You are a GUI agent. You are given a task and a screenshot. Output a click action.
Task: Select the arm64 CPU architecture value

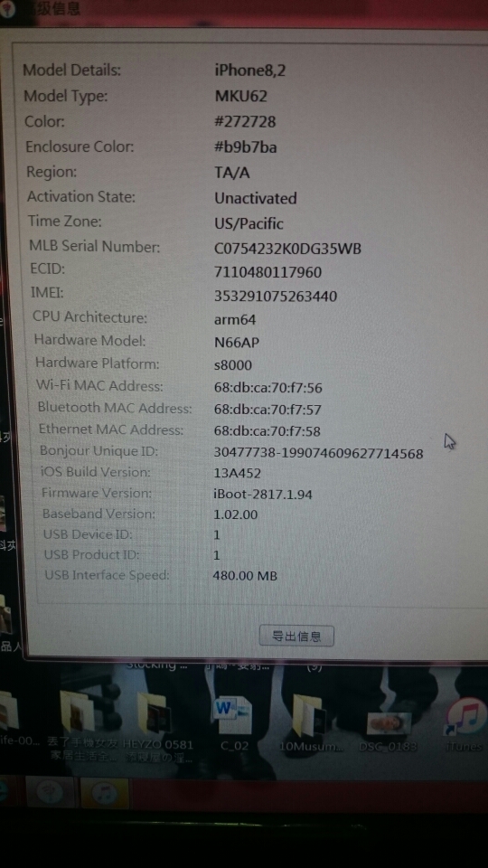click(235, 320)
